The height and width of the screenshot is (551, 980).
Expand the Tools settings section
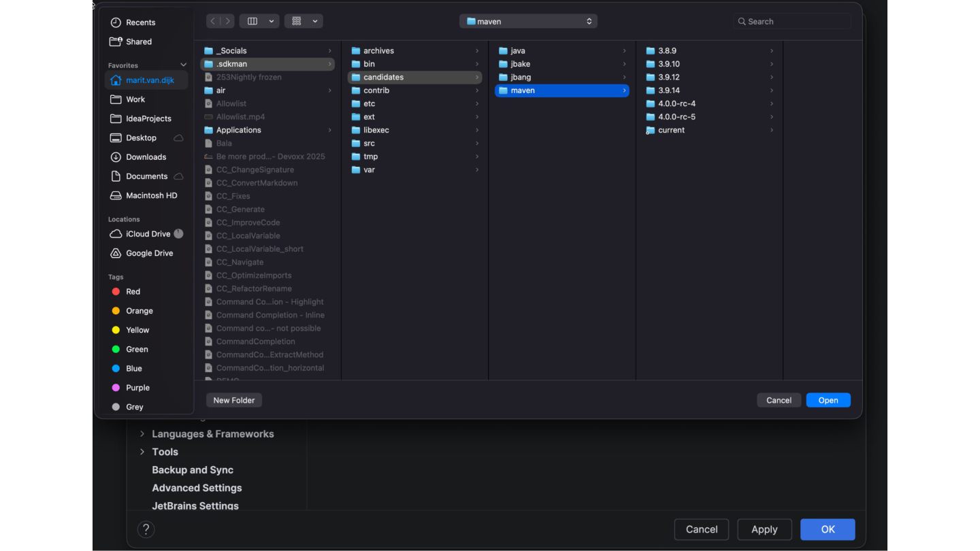point(142,452)
